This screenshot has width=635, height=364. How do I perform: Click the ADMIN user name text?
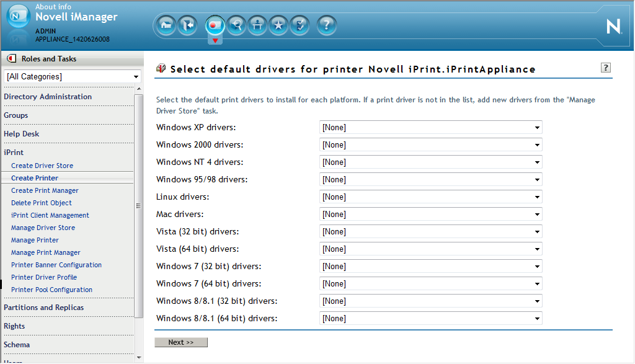tap(45, 31)
